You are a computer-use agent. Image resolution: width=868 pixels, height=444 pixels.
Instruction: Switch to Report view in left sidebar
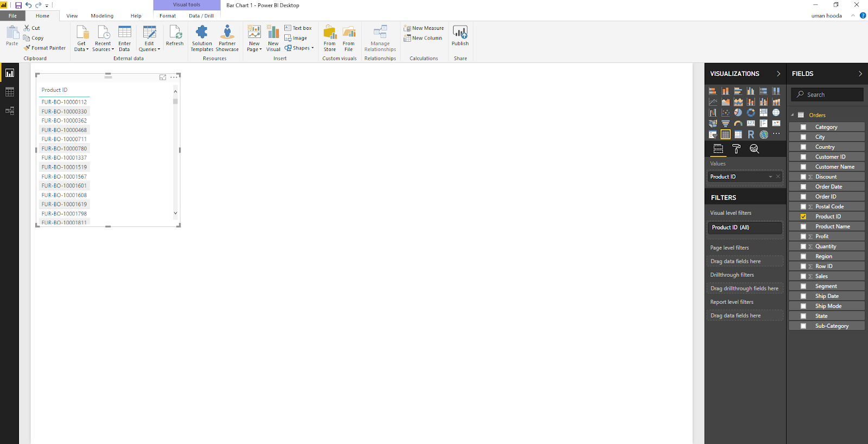tap(10, 73)
